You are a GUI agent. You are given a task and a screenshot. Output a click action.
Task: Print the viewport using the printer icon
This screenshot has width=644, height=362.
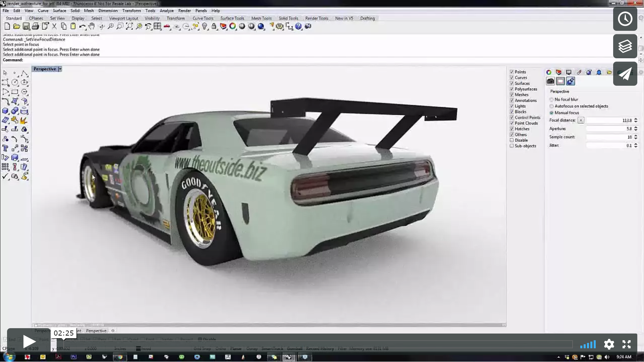pyautogui.click(x=35, y=26)
